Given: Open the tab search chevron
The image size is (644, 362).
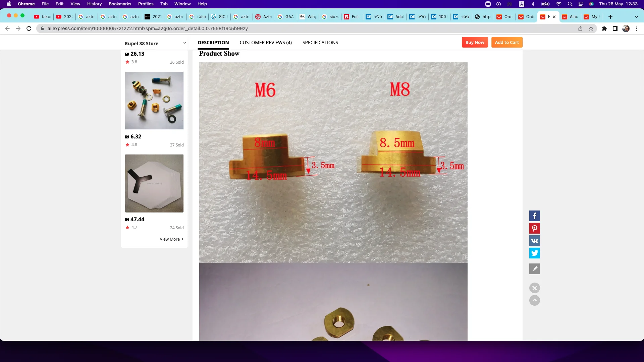Looking at the screenshot, I should 636,17.
